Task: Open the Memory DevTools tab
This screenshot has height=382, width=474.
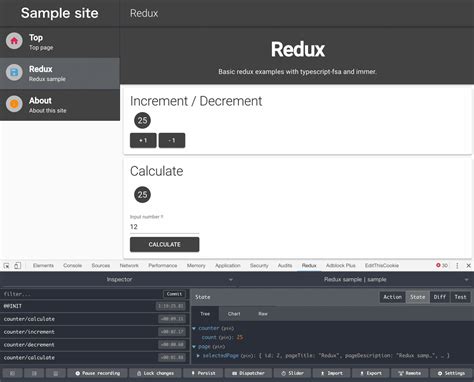Action: [196, 266]
